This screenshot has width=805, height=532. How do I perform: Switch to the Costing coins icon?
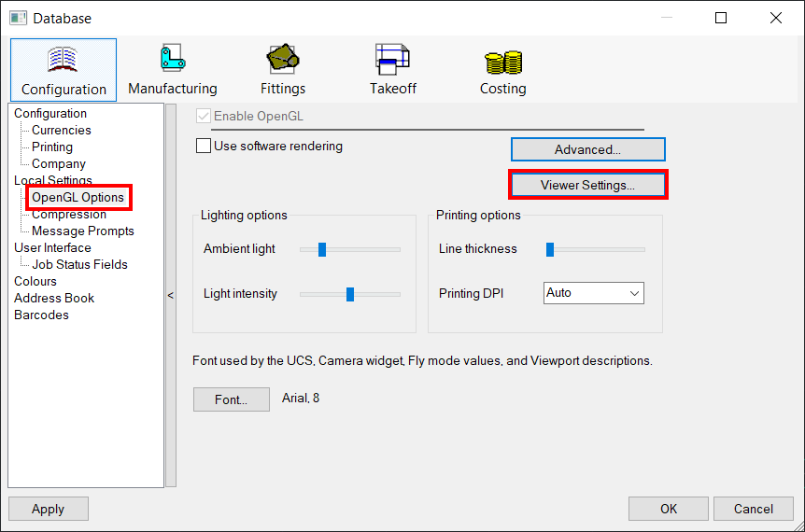[x=503, y=72]
